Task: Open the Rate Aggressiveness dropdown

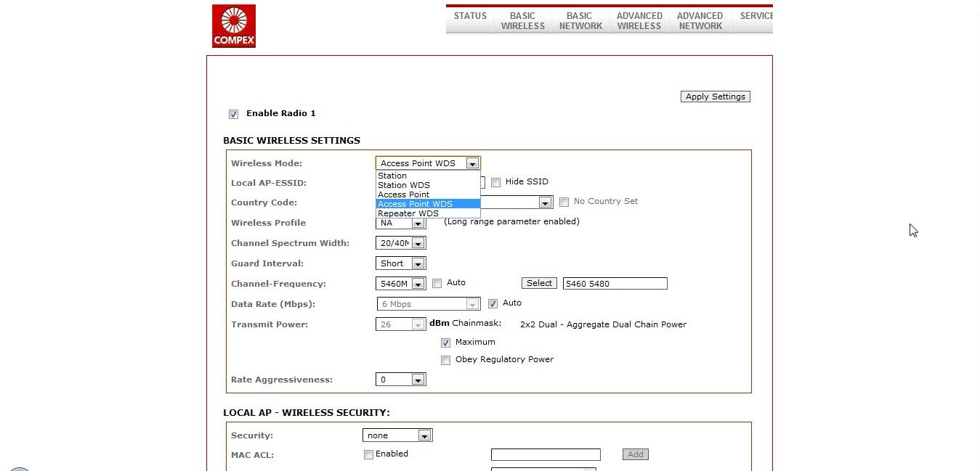Action: point(401,380)
